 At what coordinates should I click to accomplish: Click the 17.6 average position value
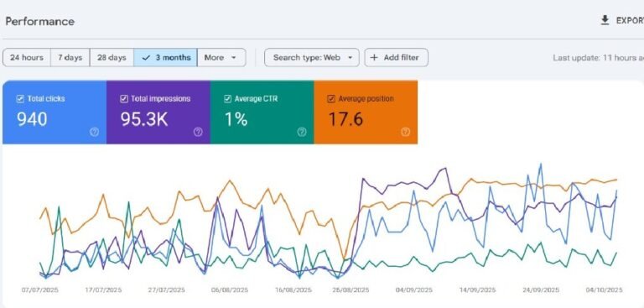(x=345, y=119)
